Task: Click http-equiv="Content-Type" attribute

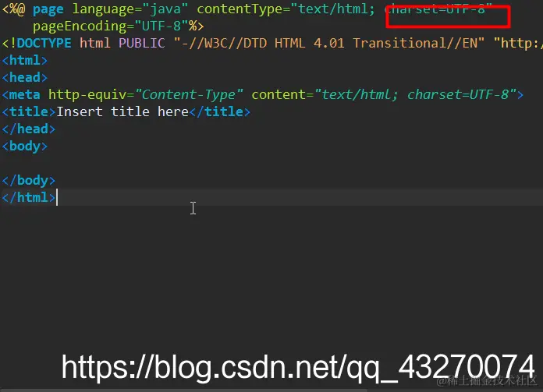Action: (x=146, y=95)
